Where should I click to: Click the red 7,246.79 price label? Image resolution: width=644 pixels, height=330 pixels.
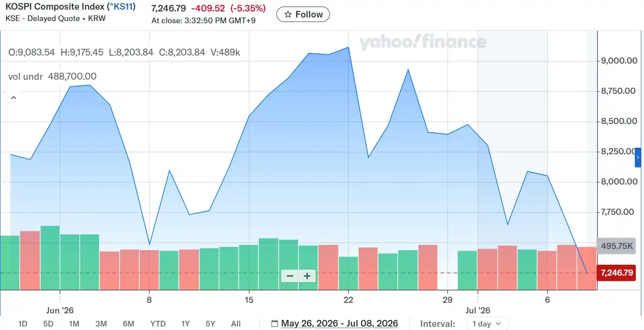pos(616,273)
